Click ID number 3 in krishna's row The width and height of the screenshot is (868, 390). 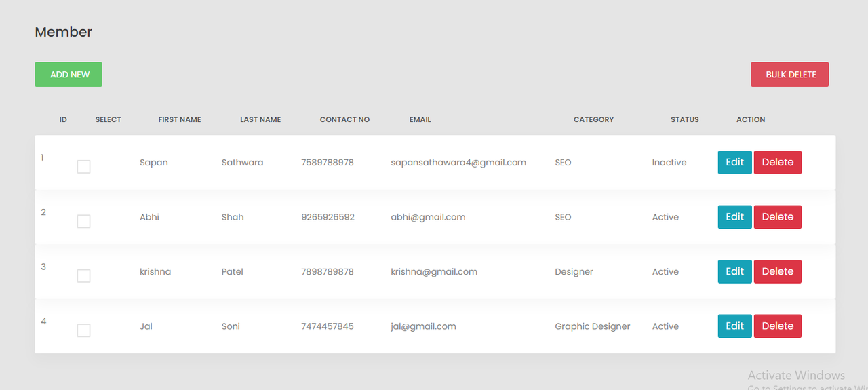(43, 267)
